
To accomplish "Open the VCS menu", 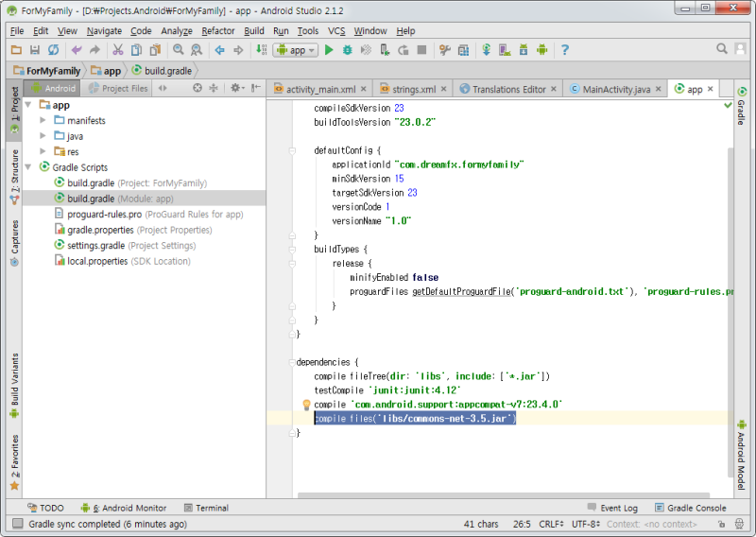I will (x=336, y=31).
